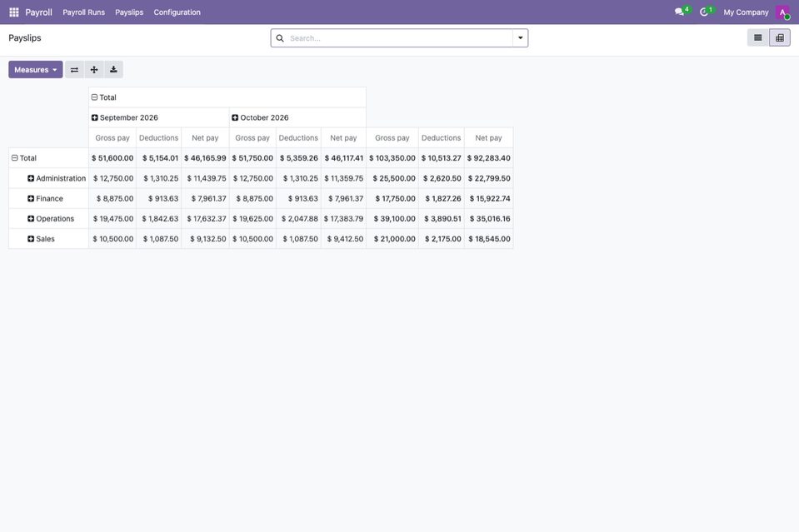Click the My Company switcher
Image resolution: width=799 pixels, height=532 pixels.
pos(746,12)
